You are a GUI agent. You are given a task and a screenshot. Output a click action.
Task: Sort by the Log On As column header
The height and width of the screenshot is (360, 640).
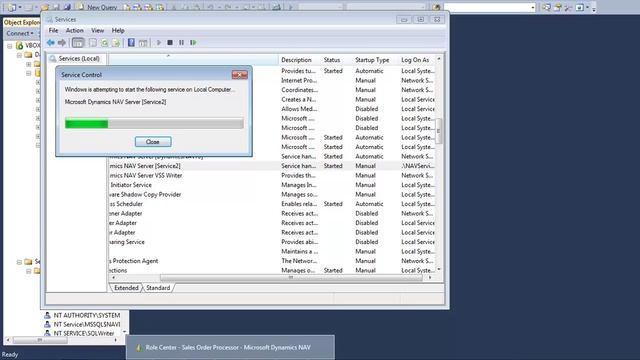415,60
